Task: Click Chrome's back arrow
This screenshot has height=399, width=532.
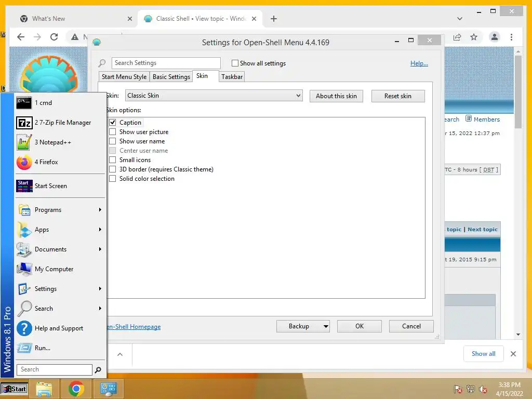Action: coord(21,37)
